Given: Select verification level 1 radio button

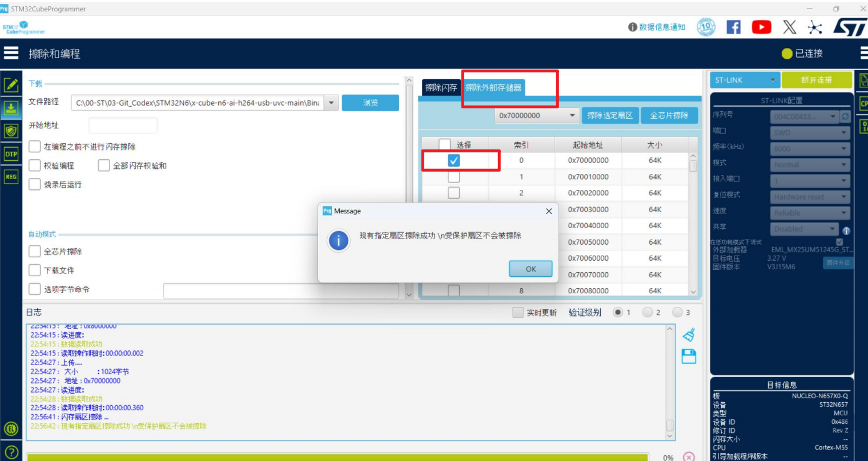Looking at the screenshot, I should click(618, 312).
